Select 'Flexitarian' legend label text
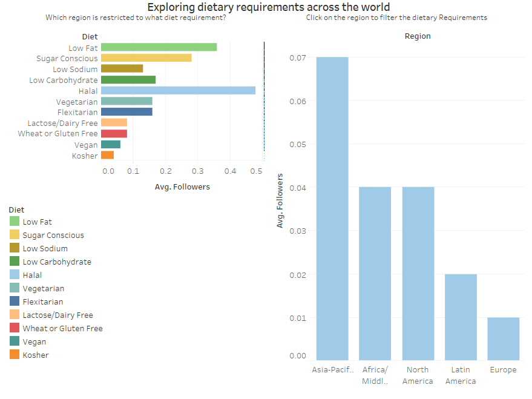The width and height of the screenshot is (532, 399). (x=43, y=302)
